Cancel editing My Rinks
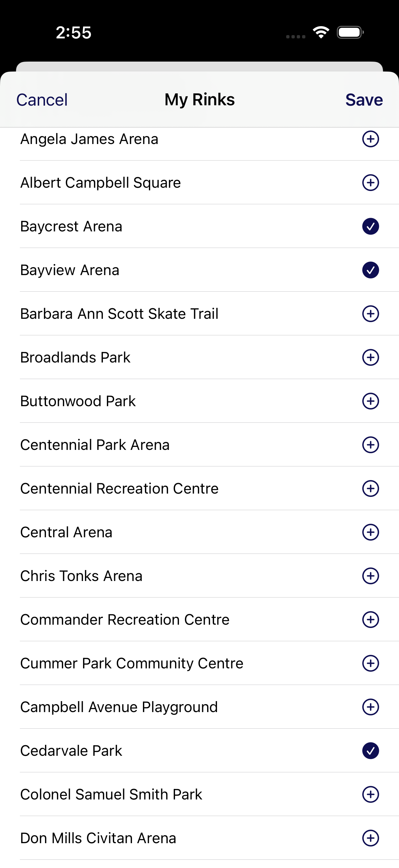Viewport: 399px width, 868px height. [x=42, y=100]
